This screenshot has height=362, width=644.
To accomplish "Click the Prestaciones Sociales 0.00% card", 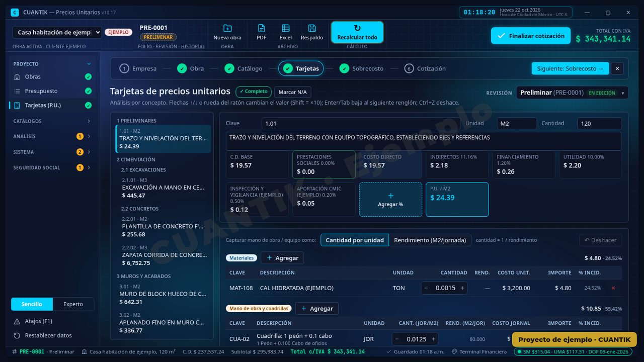I will pos(324,164).
